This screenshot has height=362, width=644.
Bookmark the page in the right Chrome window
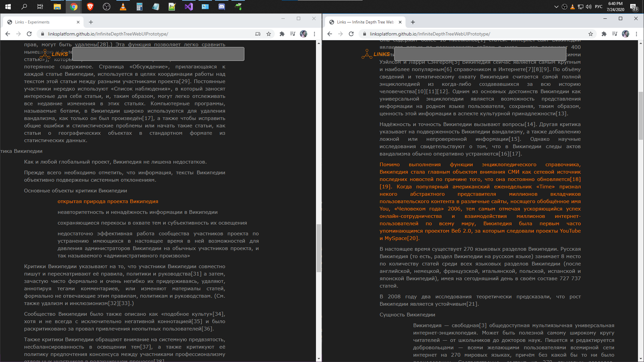(591, 34)
